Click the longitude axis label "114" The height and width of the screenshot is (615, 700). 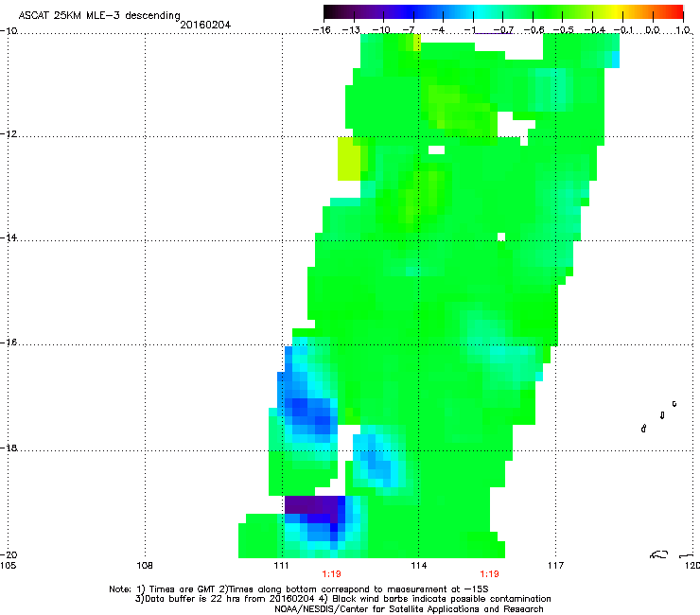point(419,566)
